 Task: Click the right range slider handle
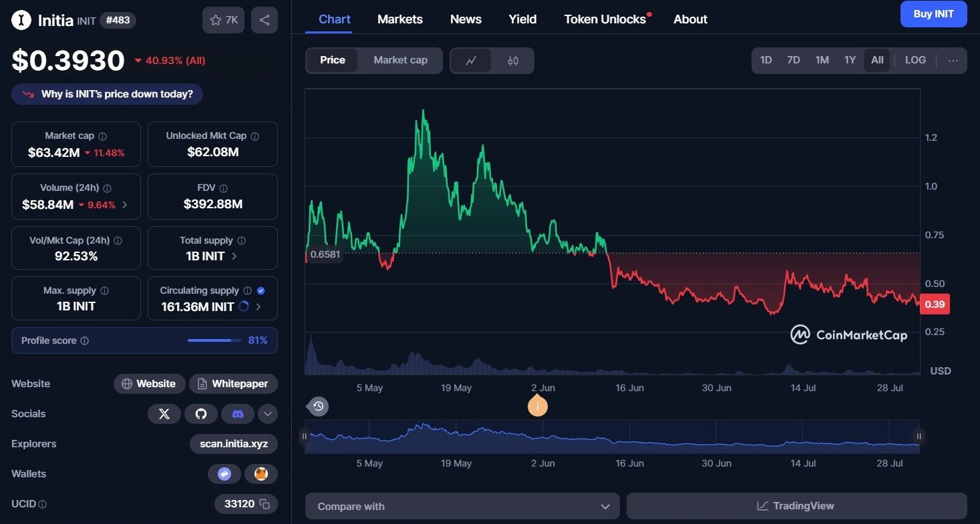coord(919,437)
